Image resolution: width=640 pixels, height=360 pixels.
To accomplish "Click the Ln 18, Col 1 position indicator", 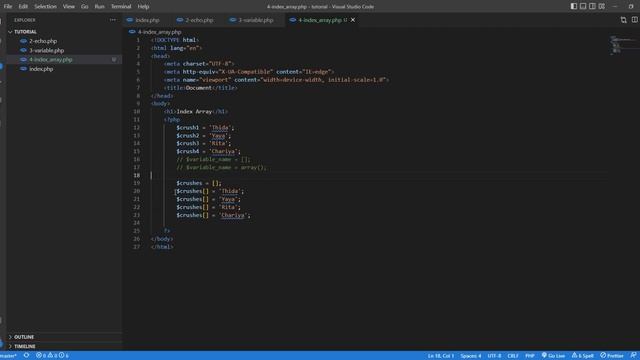I will pyautogui.click(x=440, y=356).
